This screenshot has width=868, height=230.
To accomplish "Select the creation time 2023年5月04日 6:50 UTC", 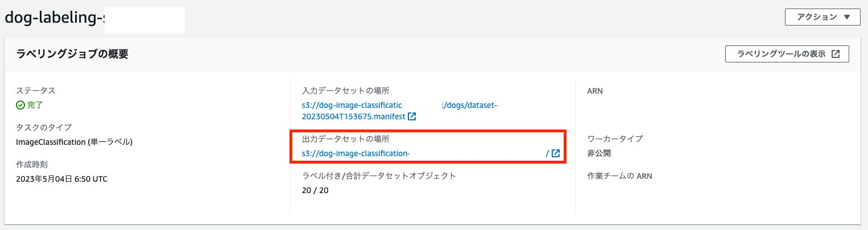I will (x=61, y=179).
